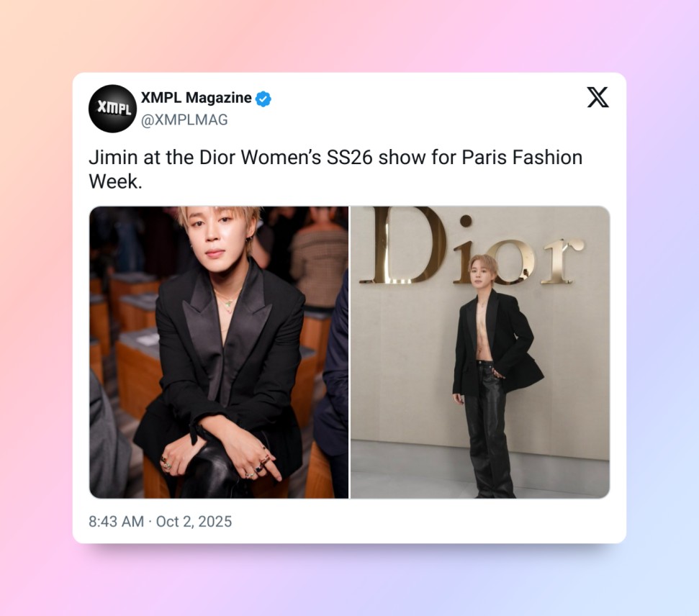
Task: Click the necklace pendant in left photo
Action: click(x=229, y=303)
